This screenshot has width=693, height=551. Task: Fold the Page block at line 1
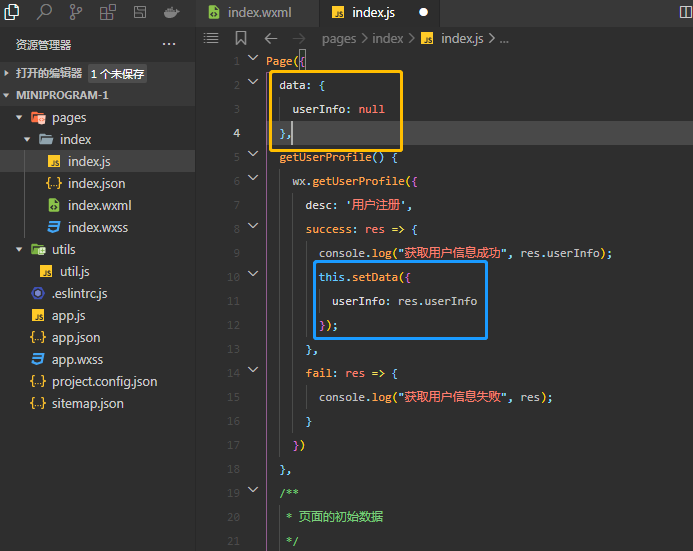[x=253, y=57]
